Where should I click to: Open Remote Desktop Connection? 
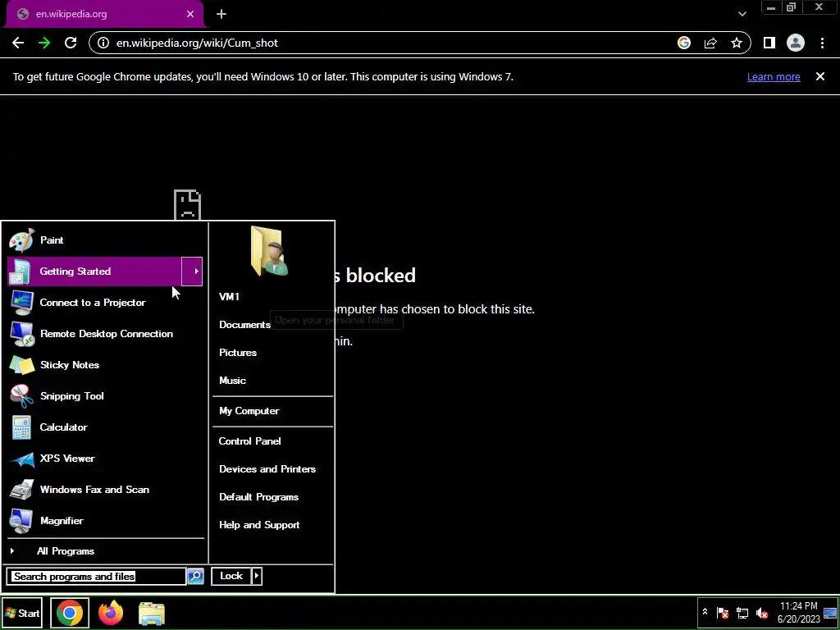(106, 334)
